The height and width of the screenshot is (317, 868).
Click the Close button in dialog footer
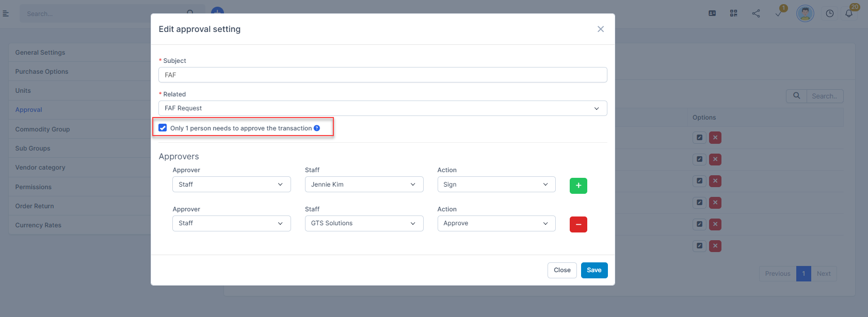click(x=561, y=270)
